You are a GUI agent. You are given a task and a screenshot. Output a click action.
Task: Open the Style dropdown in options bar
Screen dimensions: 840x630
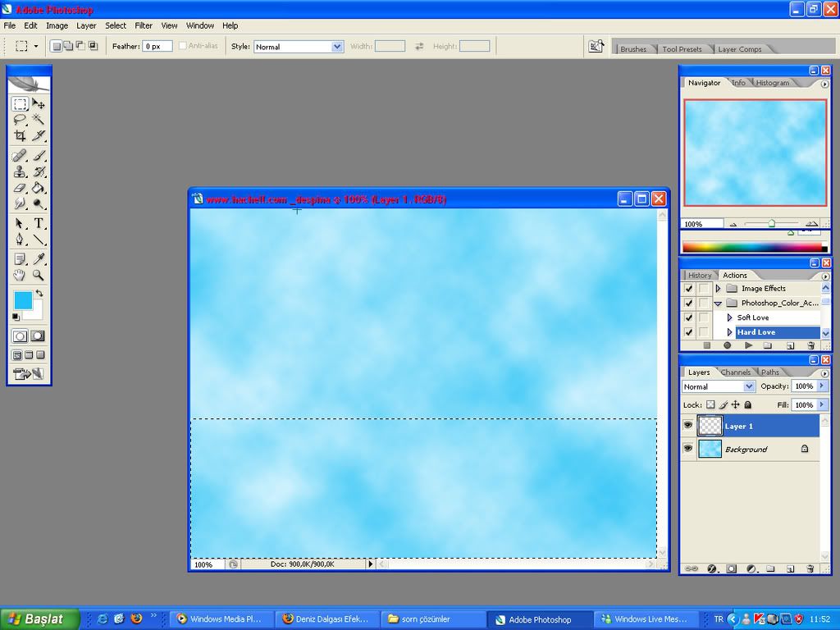click(x=337, y=47)
